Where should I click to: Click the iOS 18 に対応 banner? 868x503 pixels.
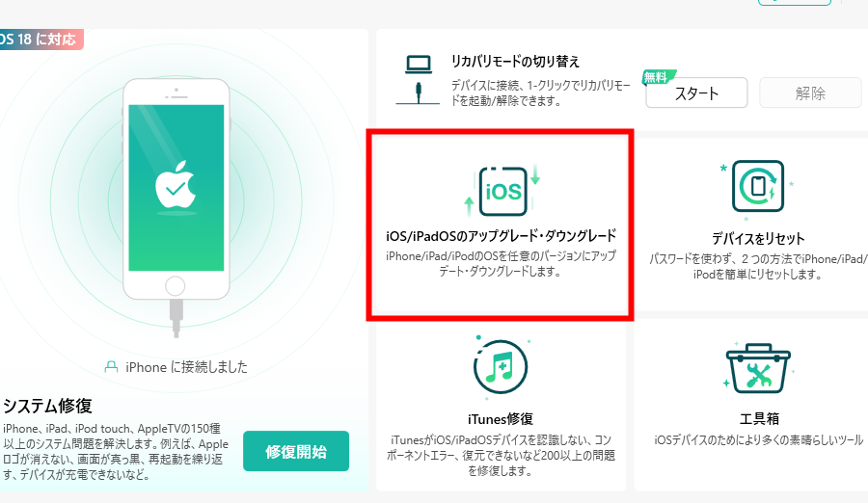coord(39,39)
